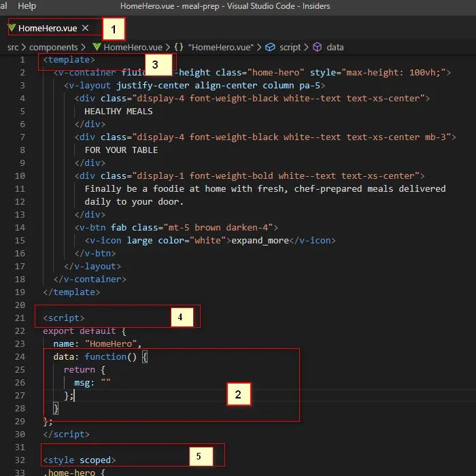This screenshot has width=476, height=476.
Task: Click the v-btn fab opening tag
Action: point(176,228)
